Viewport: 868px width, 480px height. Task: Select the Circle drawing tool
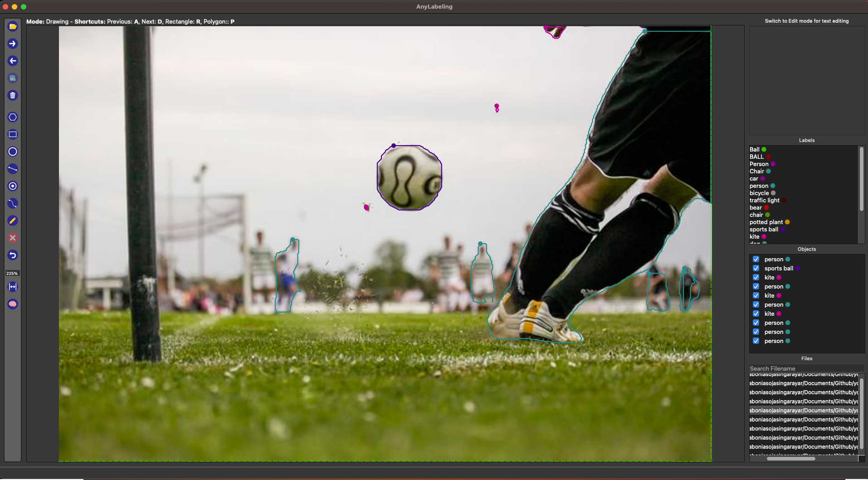click(x=13, y=152)
